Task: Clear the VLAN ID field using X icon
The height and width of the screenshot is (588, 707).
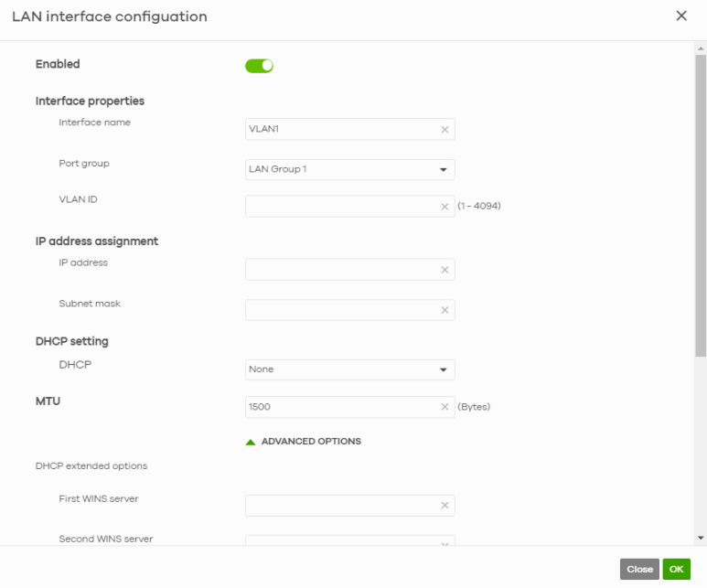Action: 445,207
